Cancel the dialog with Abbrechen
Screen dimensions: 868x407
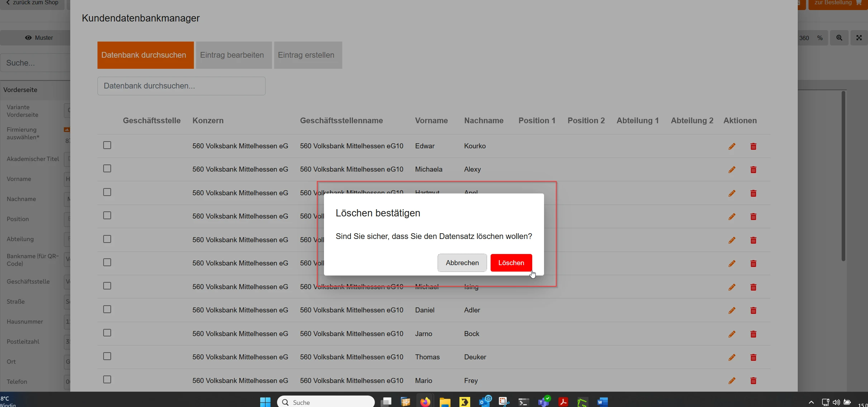coord(462,263)
